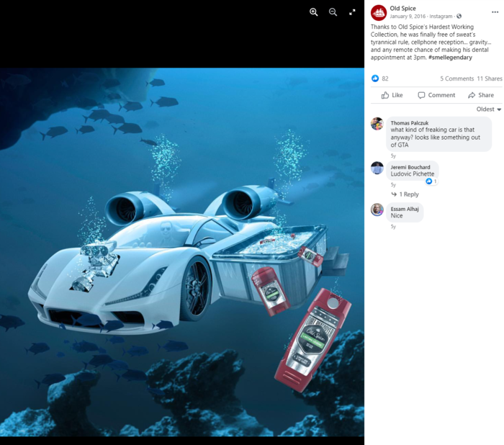Image resolution: width=504 pixels, height=445 pixels.
Task: Open Jeremi Bouchard's profile avatar
Action: tap(377, 168)
